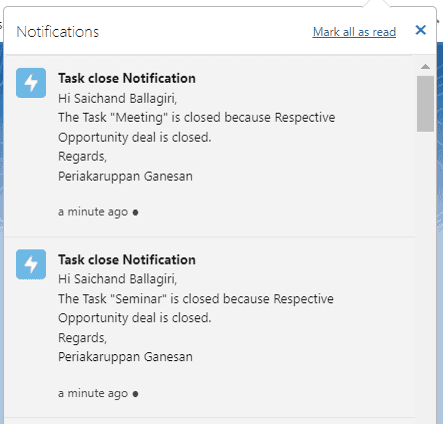This screenshot has height=424, width=443.
Task: Click 'Periakaruppan Ganesan' signature in the Seminar notification
Action: 125,357
